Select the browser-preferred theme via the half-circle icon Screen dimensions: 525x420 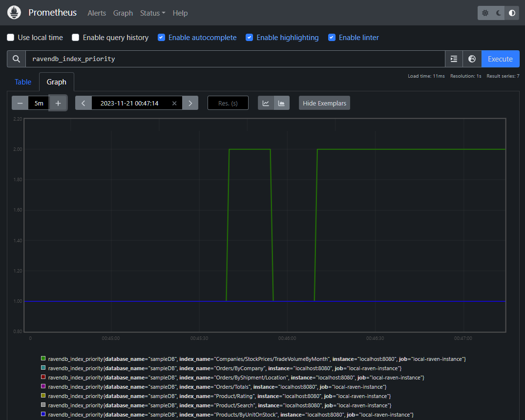point(512,13)
